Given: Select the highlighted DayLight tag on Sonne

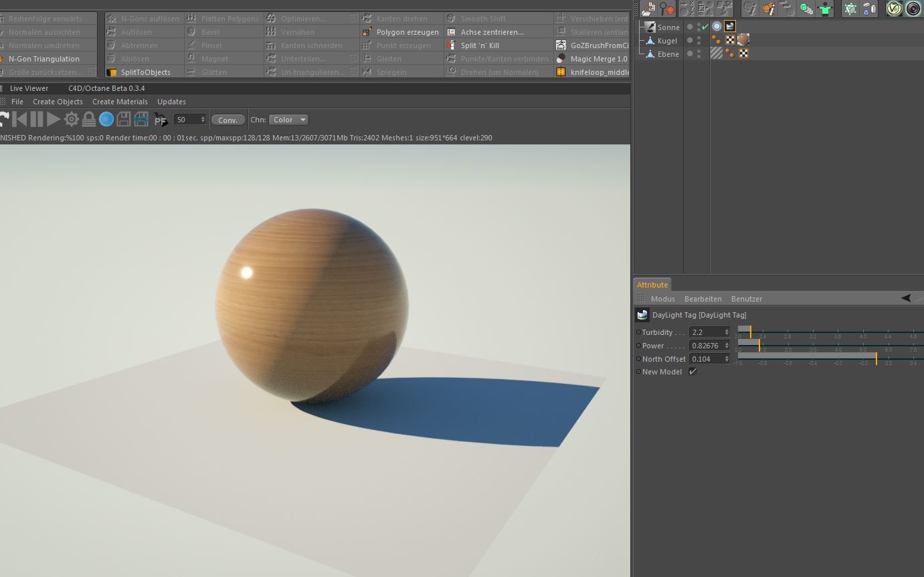Looking at the screenshot, I should pyautogui.click(x=730, y=27).
